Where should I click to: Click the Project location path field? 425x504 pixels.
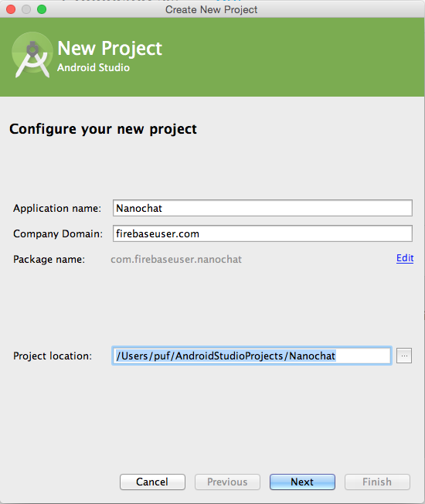252,356
